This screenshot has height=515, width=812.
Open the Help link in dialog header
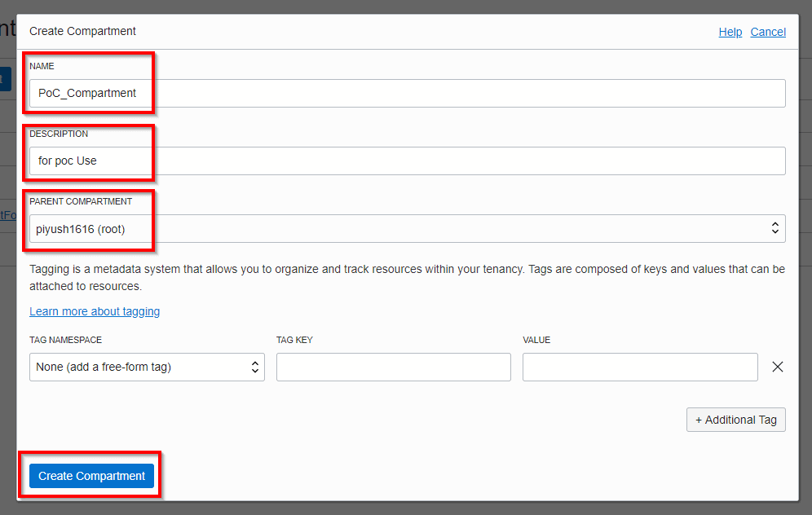click(730, 32)
